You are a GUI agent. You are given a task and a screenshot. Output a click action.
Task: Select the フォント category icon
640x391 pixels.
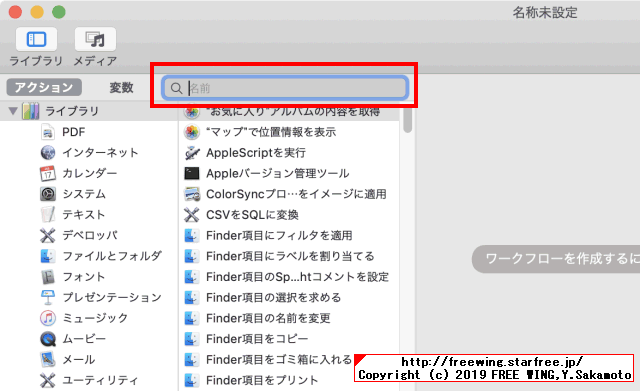[48, 277]
